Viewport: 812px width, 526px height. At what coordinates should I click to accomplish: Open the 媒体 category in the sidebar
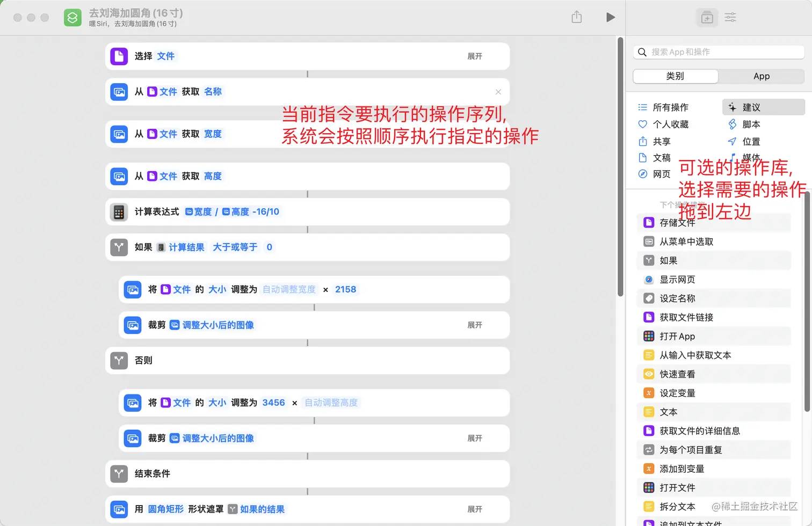click(x=750, y=157)
